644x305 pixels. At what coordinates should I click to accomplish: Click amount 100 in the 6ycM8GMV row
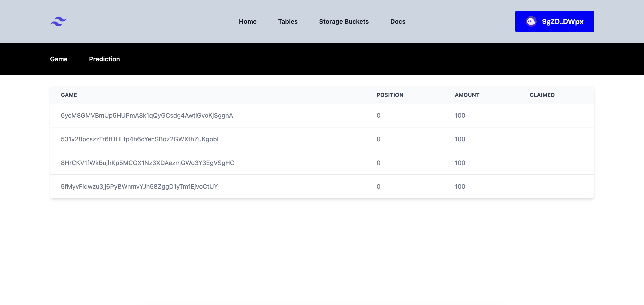(459, 115)
